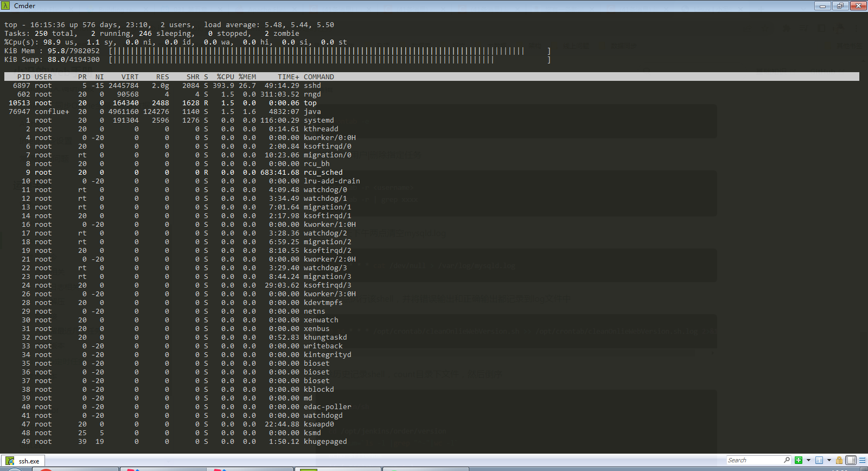This screenshot has height=471, width=868.
Task: Click the 'KiB Swap' label
Action: click(x=22, y=60)
